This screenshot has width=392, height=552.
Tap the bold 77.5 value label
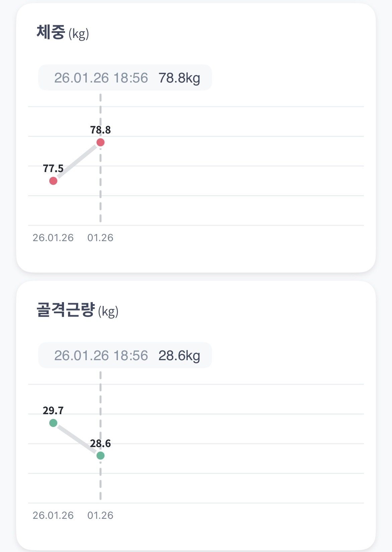[53, 168]
